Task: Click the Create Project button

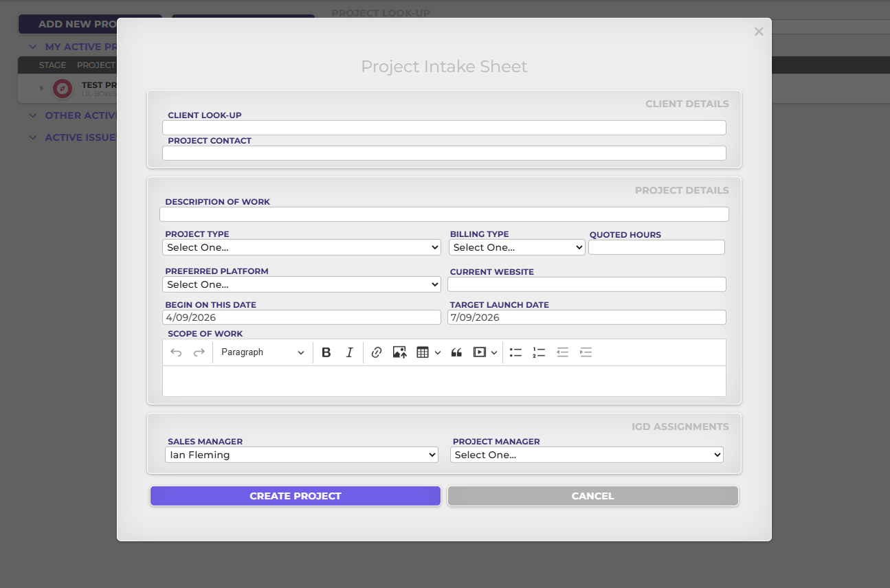Action: click(296, 496)
